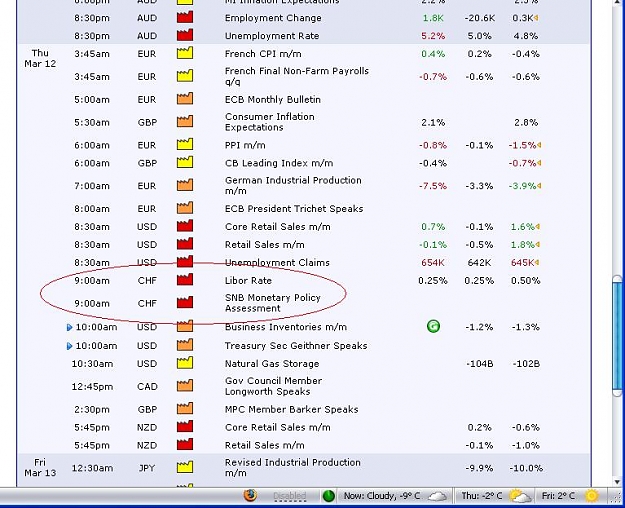This screenshot has height=508, width=625.
Task: Click the red impact icon for Libor Rate
Action: pos(185,280)
